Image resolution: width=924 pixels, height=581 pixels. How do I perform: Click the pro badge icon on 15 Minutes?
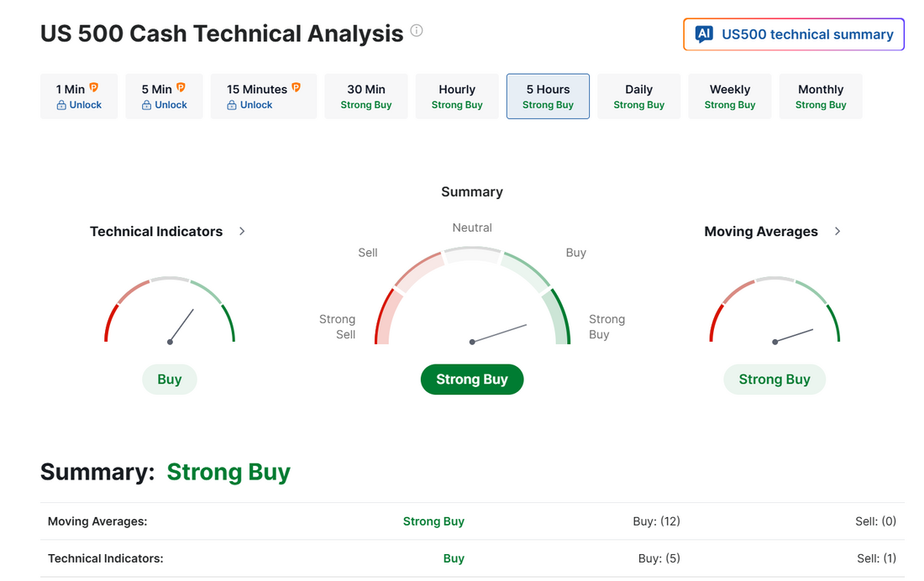tap(296, 87)
